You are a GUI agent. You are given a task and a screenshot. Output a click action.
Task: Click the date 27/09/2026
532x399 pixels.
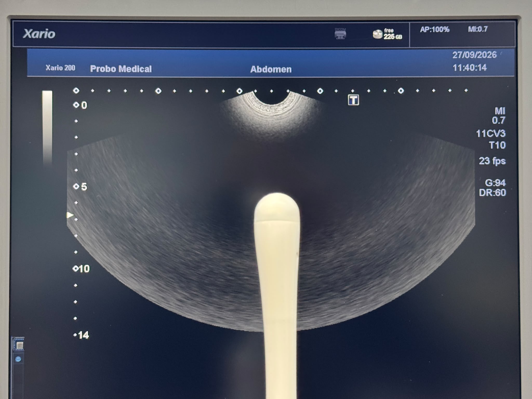(x=474, y=55)
